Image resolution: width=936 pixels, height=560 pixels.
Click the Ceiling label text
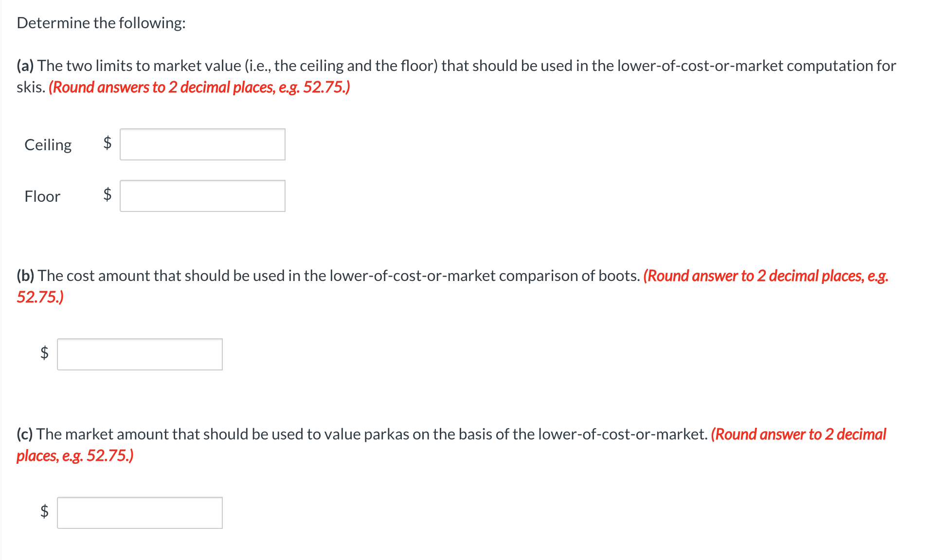click(48, 144)
